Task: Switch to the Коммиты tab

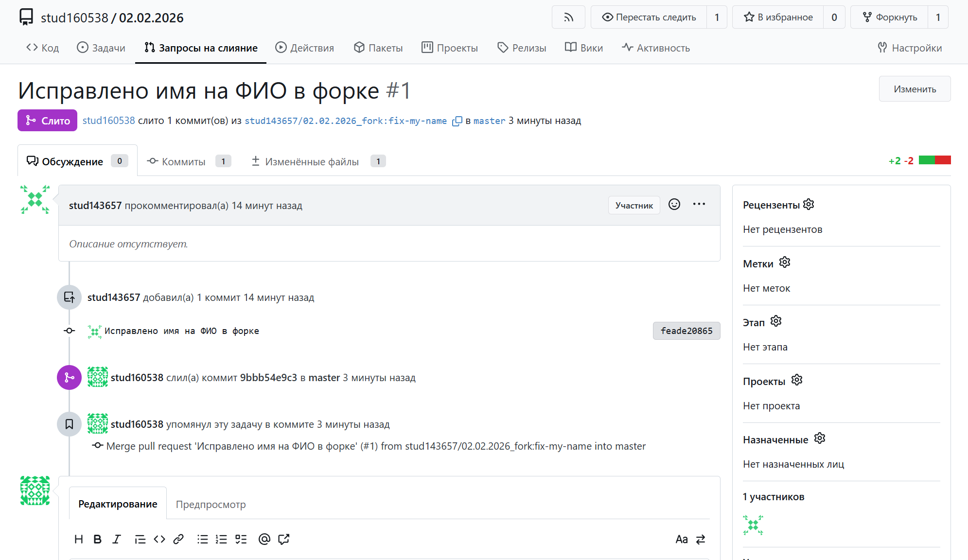Action: point(183,161)
